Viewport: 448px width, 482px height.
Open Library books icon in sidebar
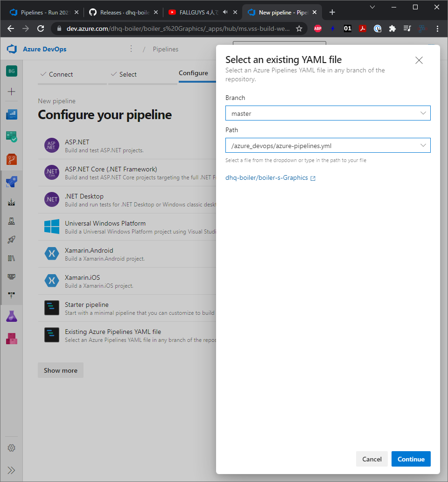click(11, 258)
